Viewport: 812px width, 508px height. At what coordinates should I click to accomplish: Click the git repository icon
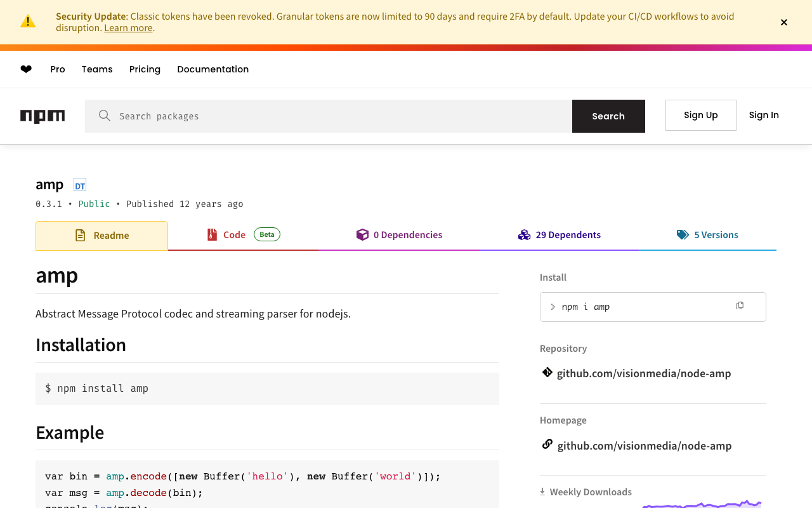[547, 373]
